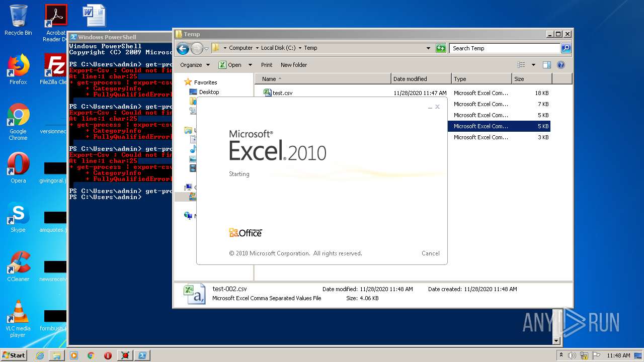Sort by Name column header
The image size is (644, 362).
point(323,79)
